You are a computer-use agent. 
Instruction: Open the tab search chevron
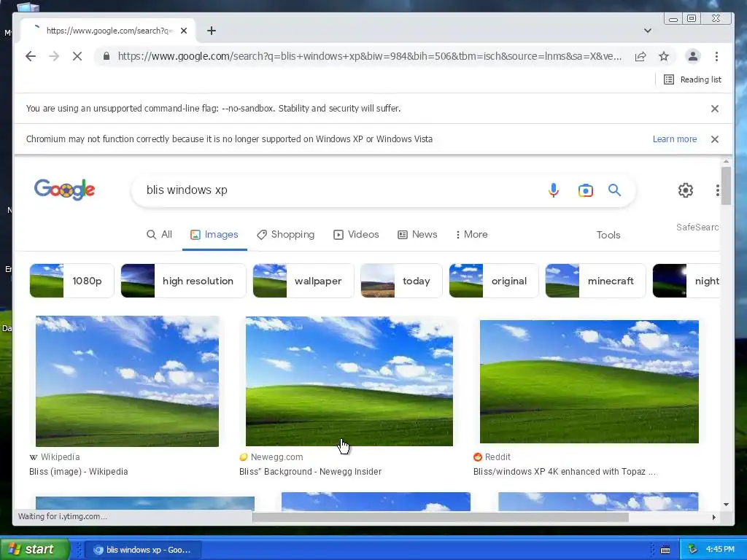pos(648,31)
